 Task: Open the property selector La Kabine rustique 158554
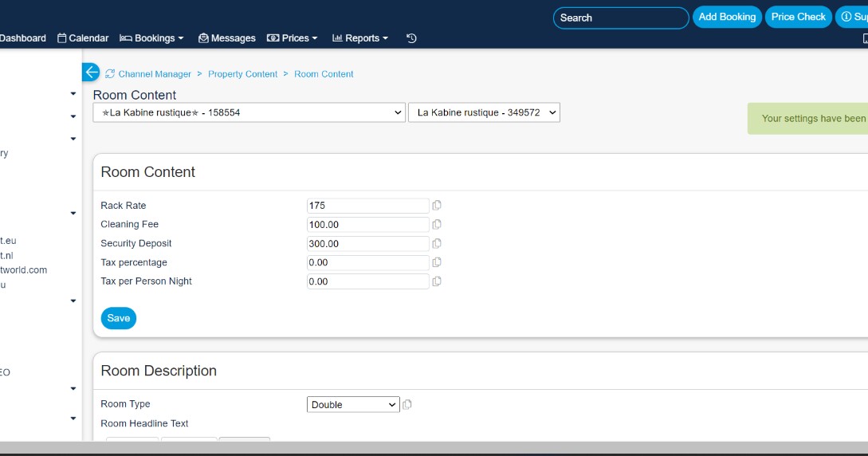coord(249,112)
